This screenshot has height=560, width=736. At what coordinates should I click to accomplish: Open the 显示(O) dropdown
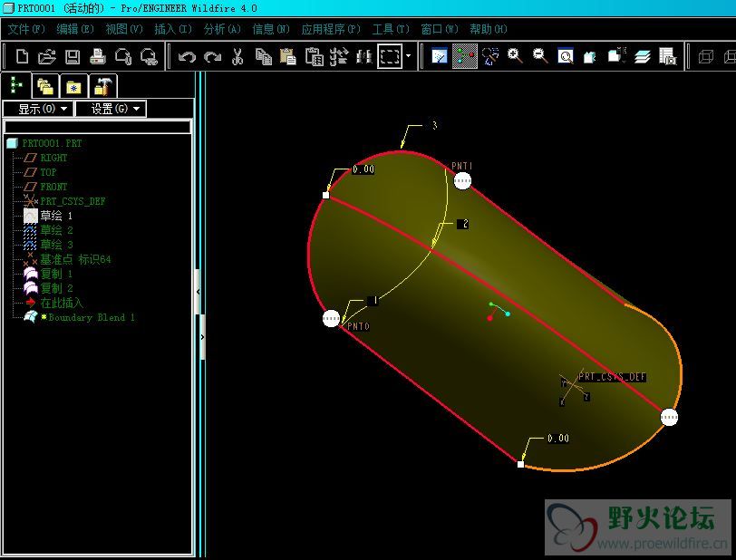[x=38, y=109]
